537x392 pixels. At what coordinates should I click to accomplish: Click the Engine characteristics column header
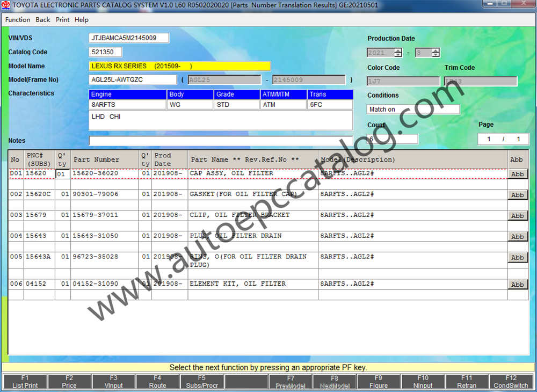[x=127, y=94]
